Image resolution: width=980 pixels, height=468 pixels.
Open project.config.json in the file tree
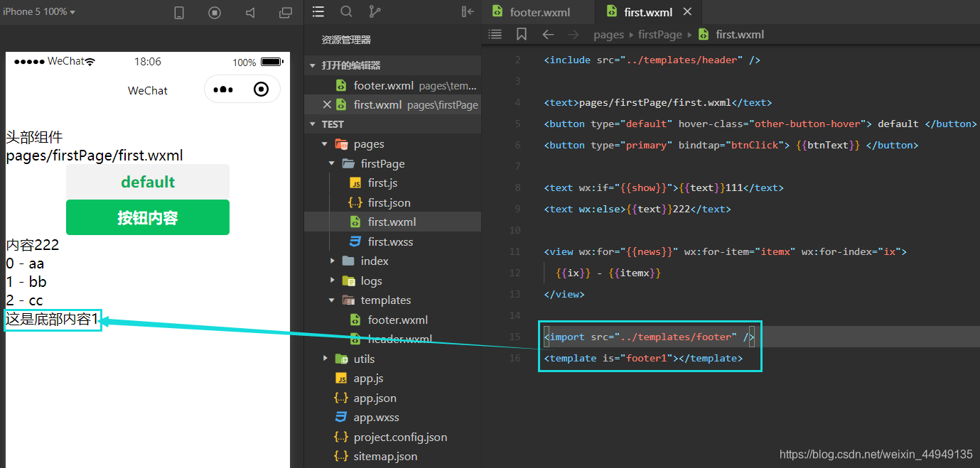coord(392,437)
